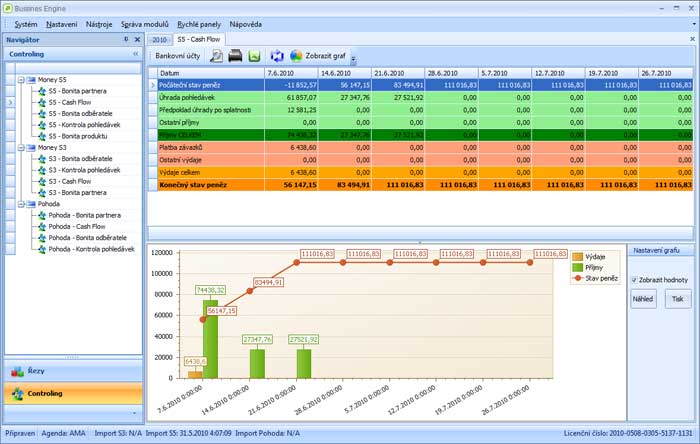Screen dimensions: 700x444
Task: Switch to the 2010 tab
Action: click(160, 39)
